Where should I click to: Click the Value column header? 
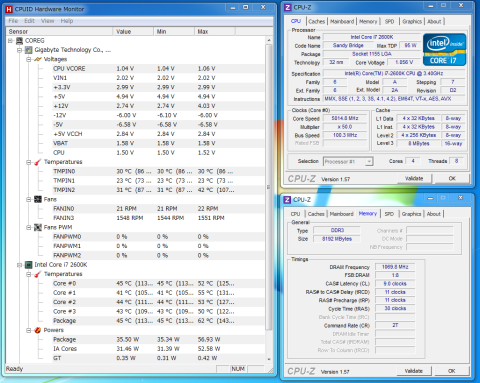[x=133, y=31]
